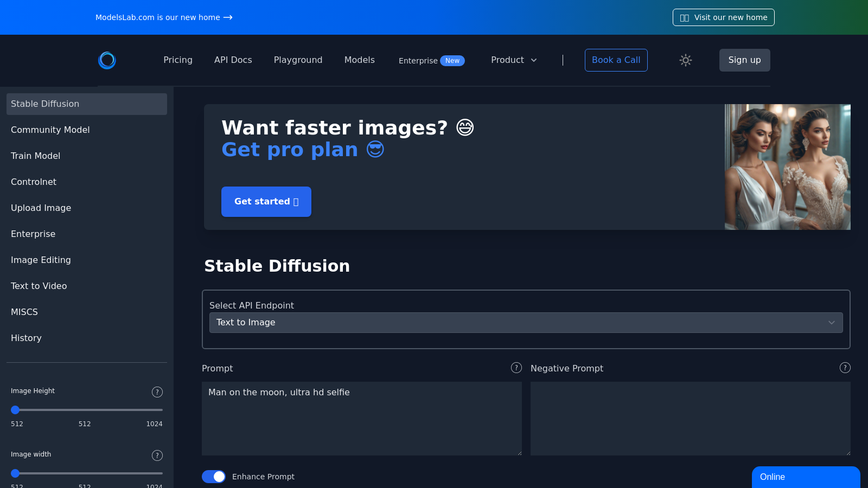Open the help icon beside Negative Prompt
This screenshot has height=488, width=868.
click(x=845, y=368)
